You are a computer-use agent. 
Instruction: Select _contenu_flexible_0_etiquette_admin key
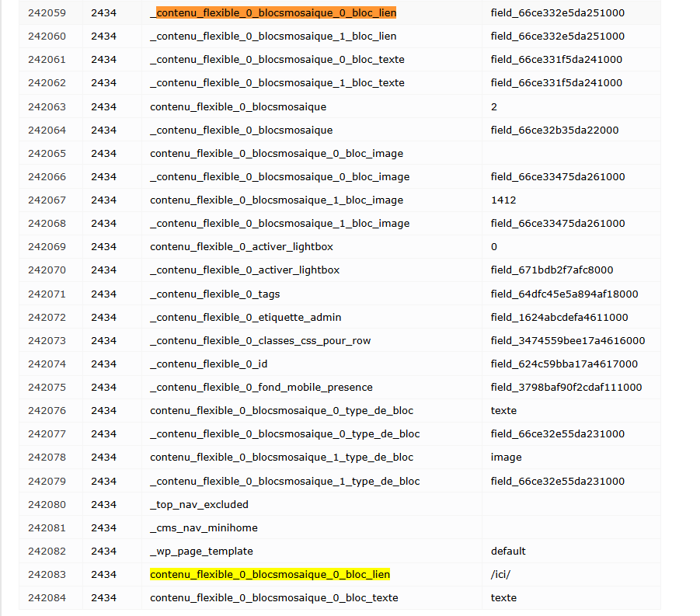pyautogui.click(x=246, y=318)
